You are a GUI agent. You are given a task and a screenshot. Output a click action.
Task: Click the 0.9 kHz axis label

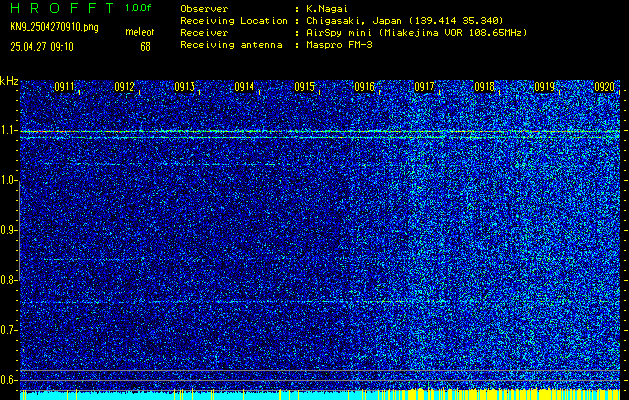tap(9, 230)
